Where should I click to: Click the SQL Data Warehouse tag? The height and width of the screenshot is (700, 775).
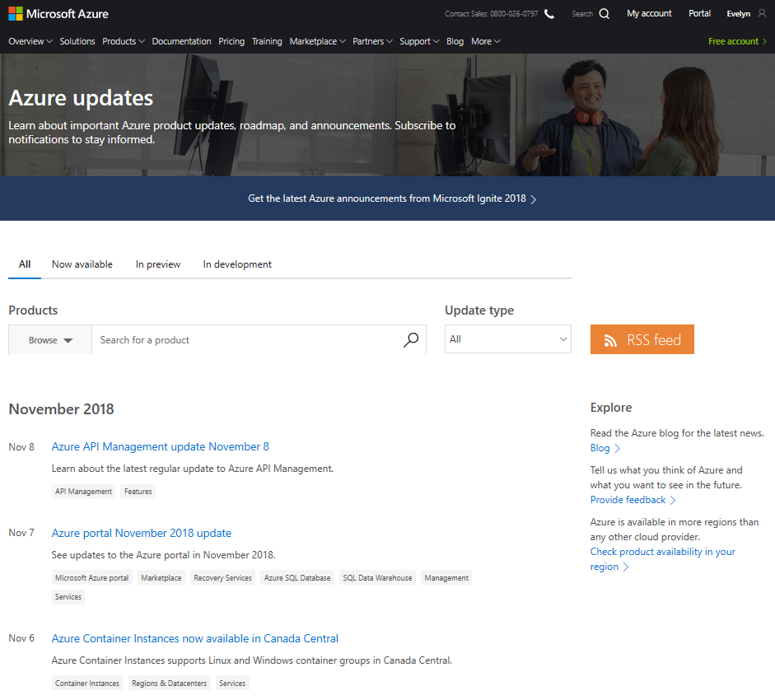(377, 577)
